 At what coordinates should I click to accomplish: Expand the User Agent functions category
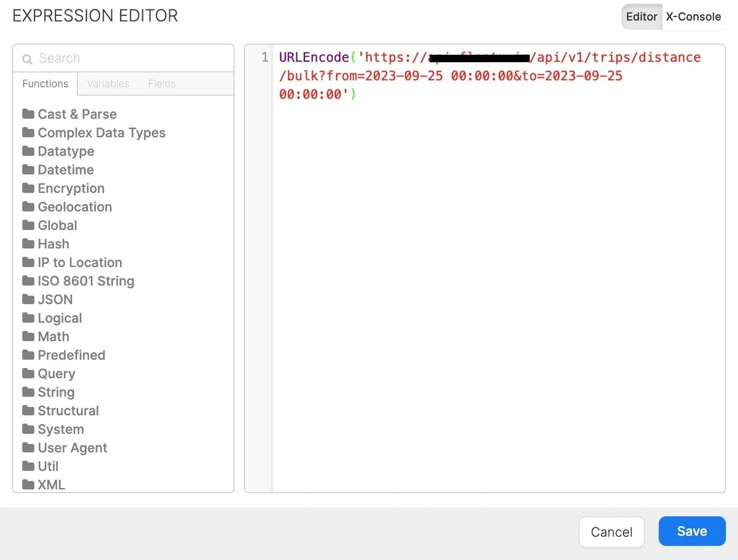(x=65, y=448)
